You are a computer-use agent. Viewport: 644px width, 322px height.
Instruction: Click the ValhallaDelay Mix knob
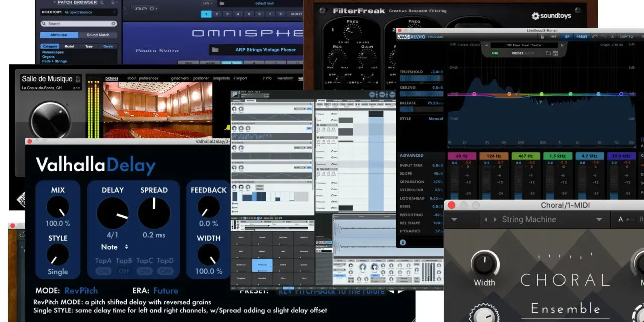point(57,207)
